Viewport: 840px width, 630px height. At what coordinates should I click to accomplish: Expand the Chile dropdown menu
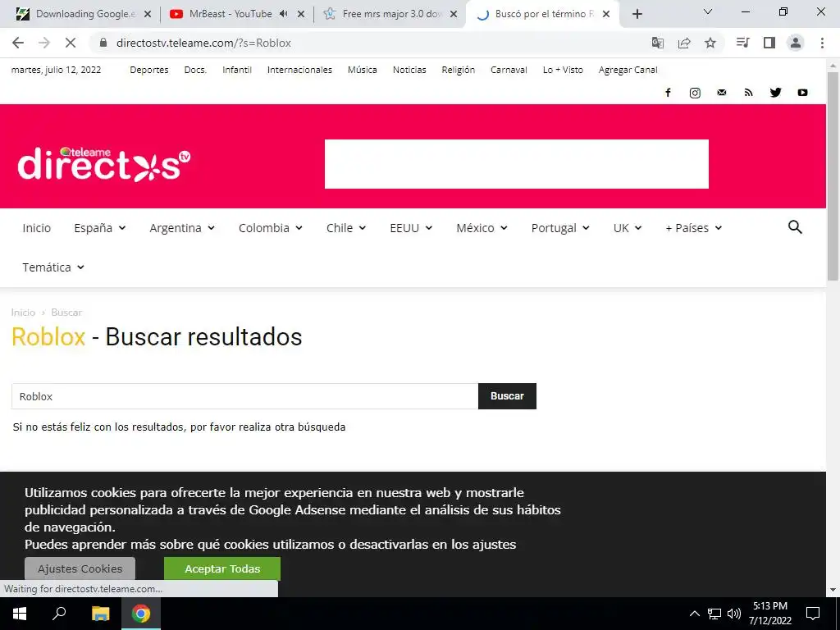(x=346, y=228)
